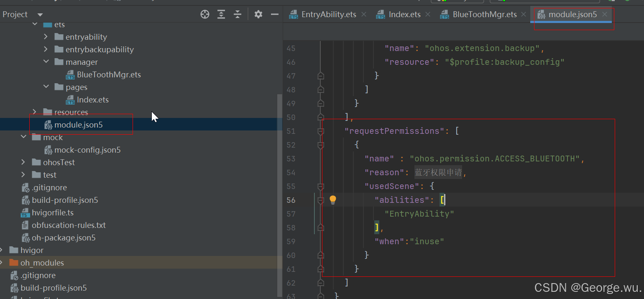Screen dimensions: 644x299
Task: Open the project panel settings gear
Action: click(x=258, y=14)
